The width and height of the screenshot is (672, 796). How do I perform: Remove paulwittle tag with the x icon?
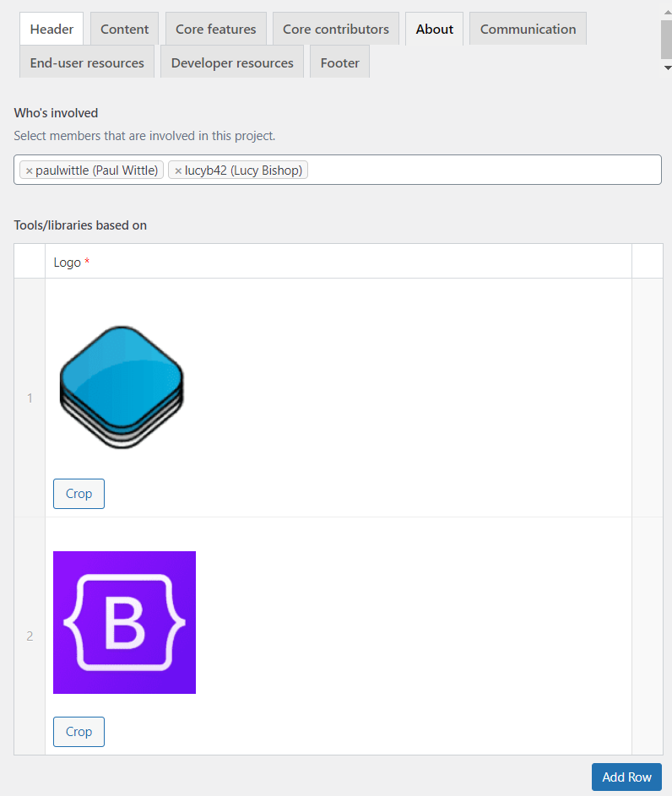tap(30, 171)
